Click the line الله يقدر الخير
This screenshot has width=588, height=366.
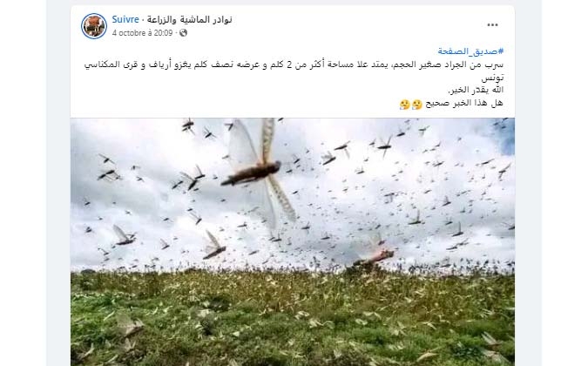[x=476, y=90]
